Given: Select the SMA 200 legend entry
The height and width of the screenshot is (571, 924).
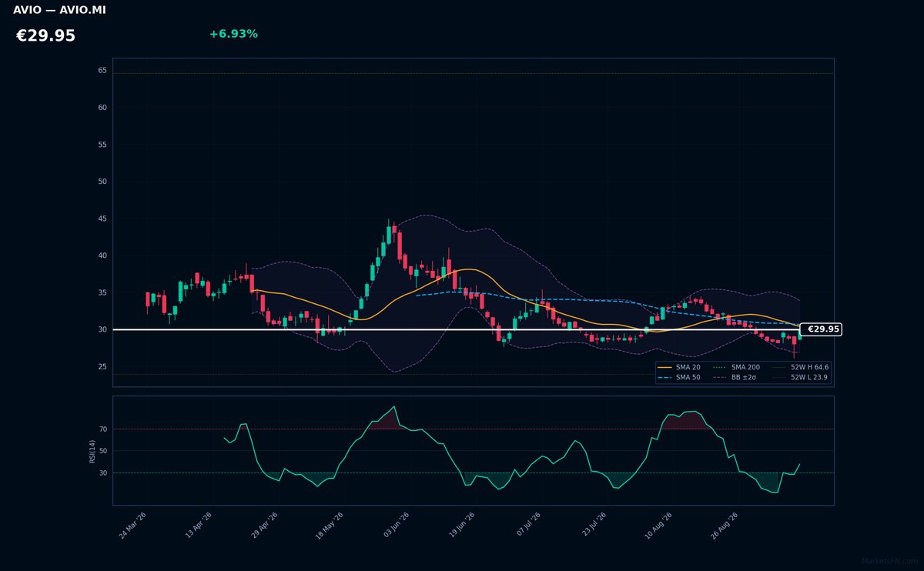Looking at the screenshot, I should (737, 367).
